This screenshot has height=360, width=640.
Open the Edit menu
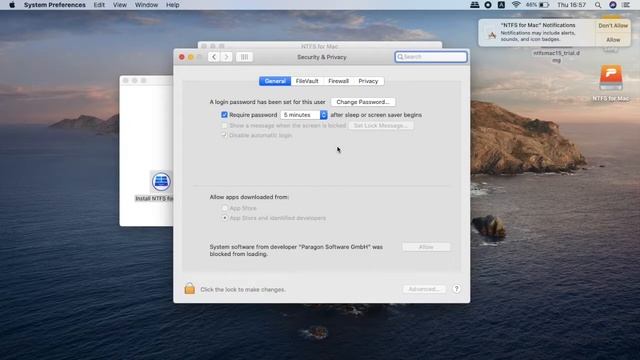(x=99, y=5)
